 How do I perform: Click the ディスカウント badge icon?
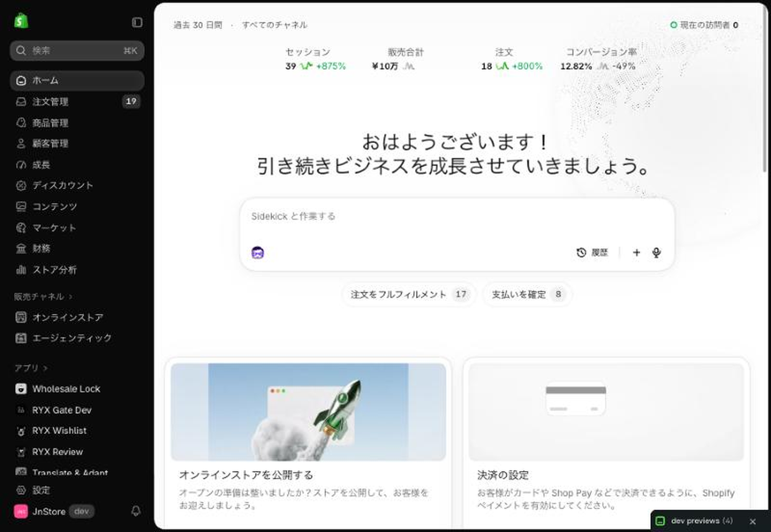(x=21, y=186)
